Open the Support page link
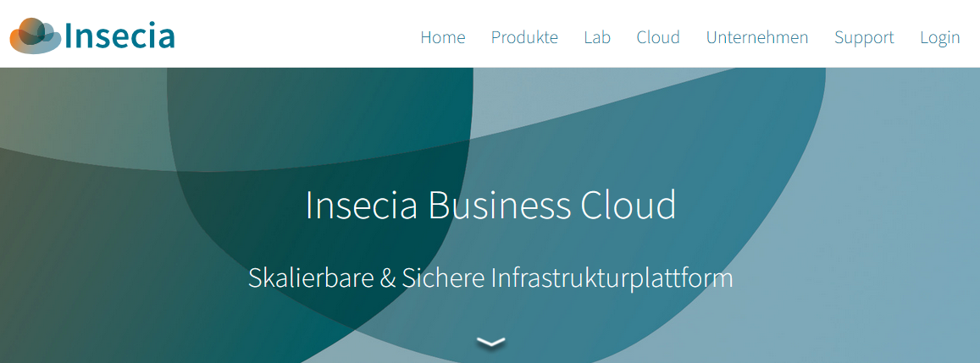The image size is (980, 363). (x=864, y=38)
